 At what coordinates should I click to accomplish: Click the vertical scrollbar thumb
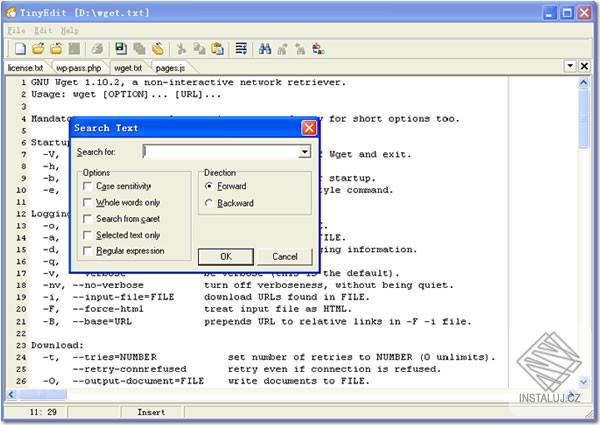click(x=584, y=119)
